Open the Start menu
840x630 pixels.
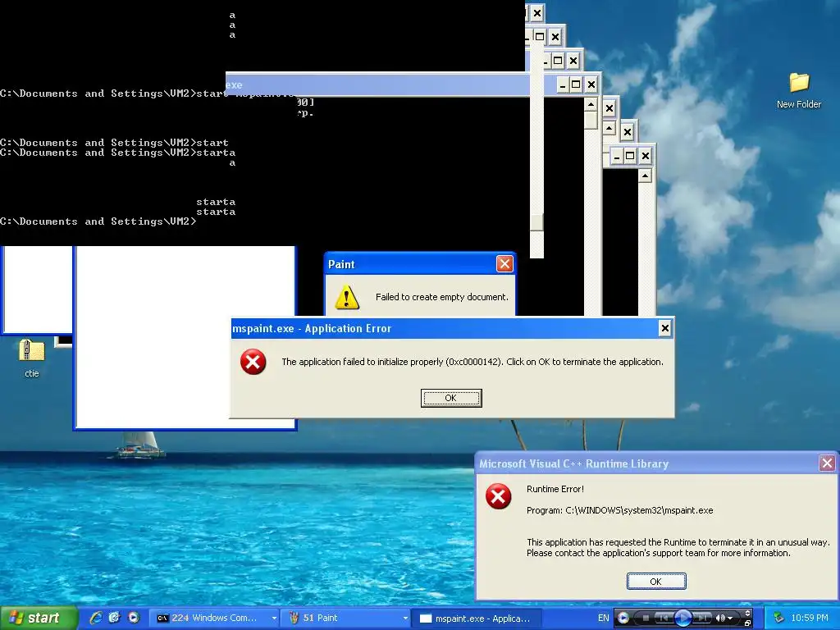coord(38,618)
